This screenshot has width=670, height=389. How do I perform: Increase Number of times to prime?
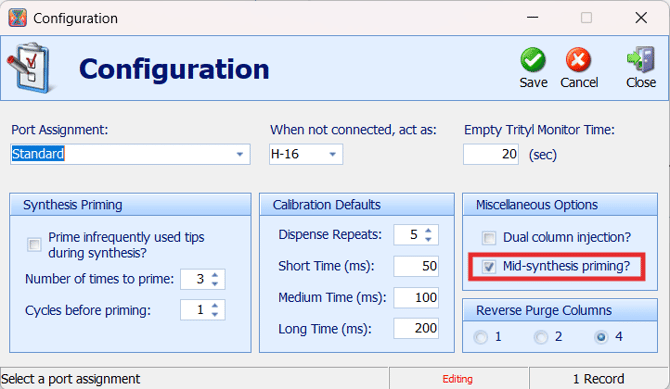tap(215, 275)
